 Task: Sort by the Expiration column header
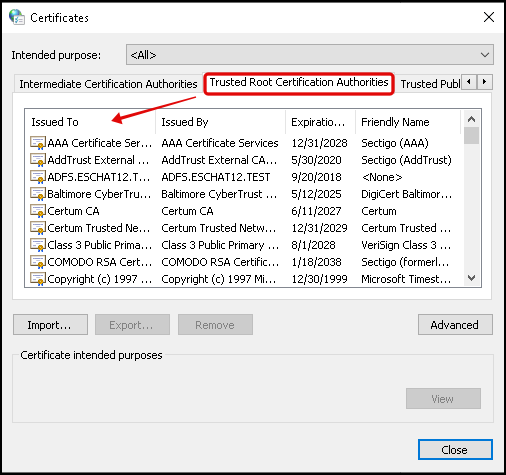click(320, 122)
